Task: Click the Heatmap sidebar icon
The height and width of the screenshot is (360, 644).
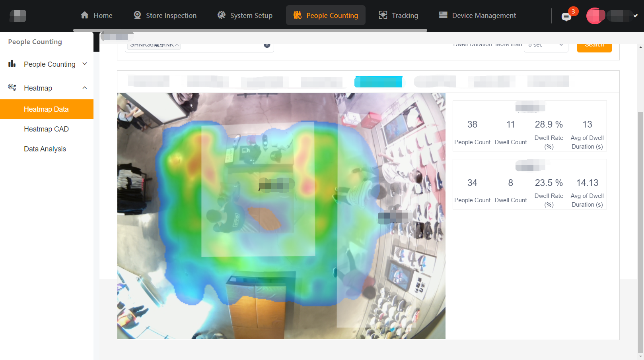Action: click(x=12, y=87)
